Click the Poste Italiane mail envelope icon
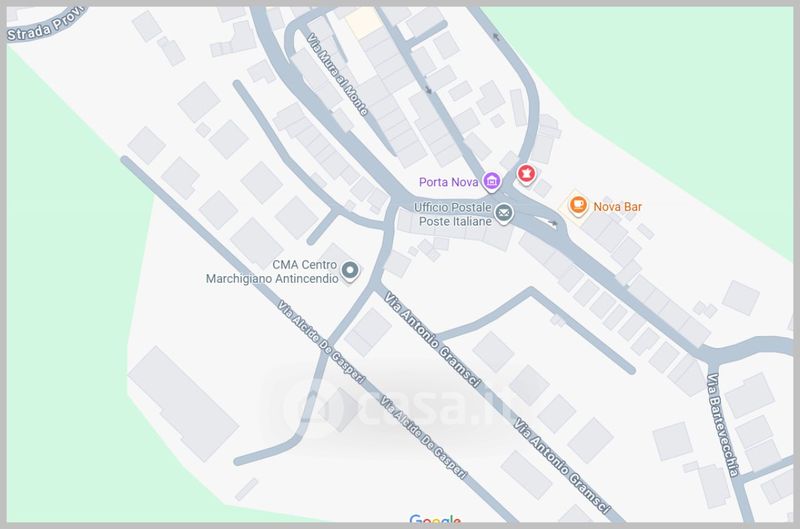The height and width of the screenshot is (529, 800). coord(504,213)
